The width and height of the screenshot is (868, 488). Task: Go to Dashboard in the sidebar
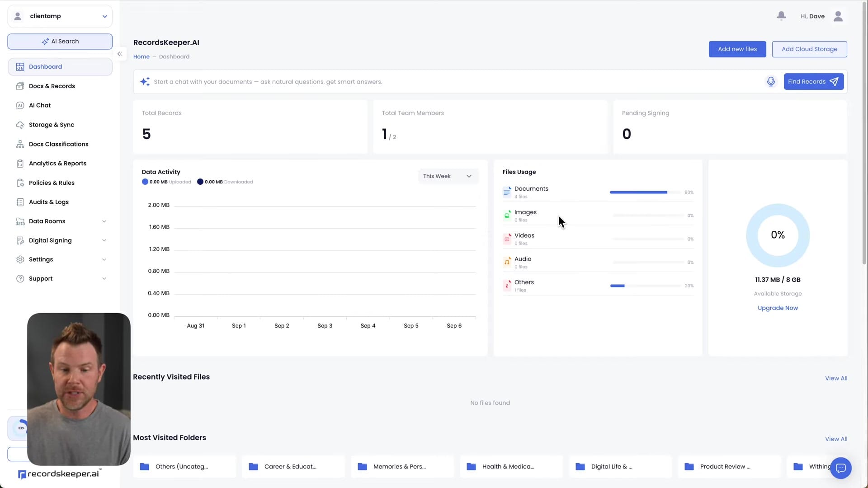pos(60,67)
